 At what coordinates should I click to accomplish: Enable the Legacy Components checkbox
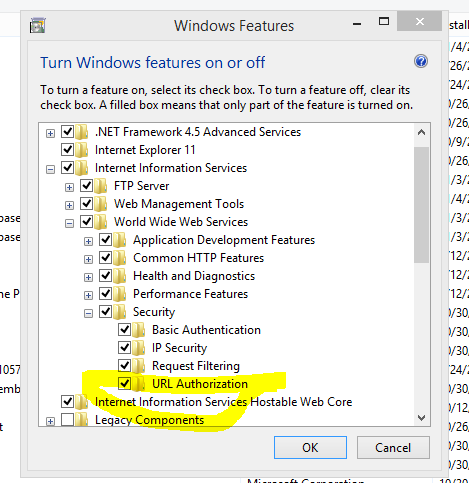(68, 420)
